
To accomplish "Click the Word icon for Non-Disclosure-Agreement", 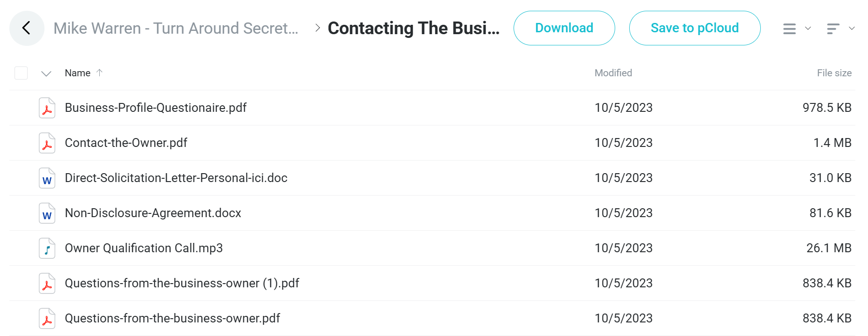I will tap(47, 213).
